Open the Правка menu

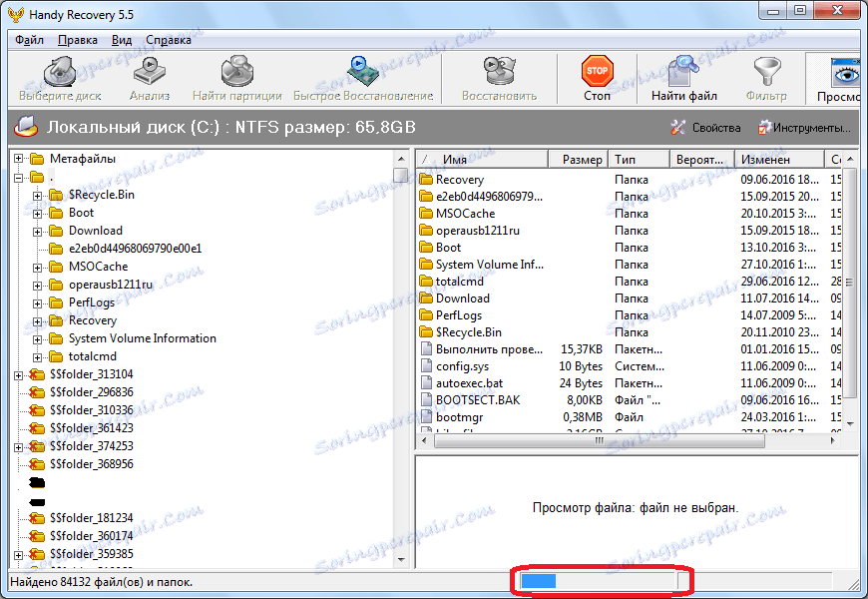[x=78, y=40]
